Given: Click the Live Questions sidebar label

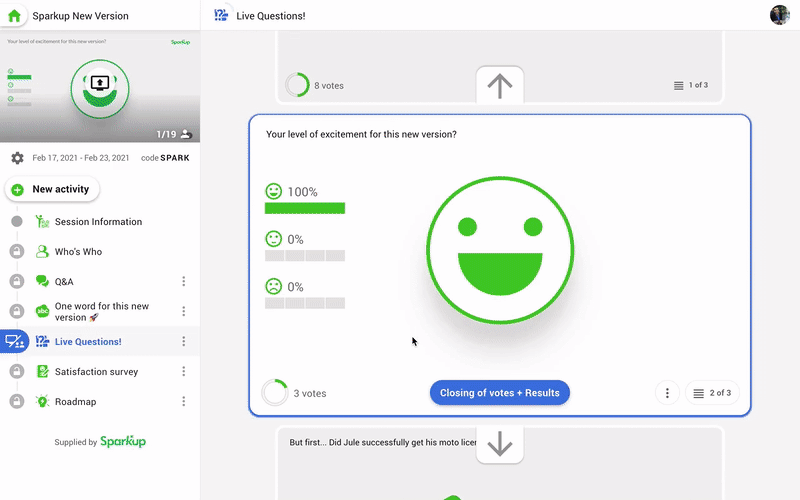Looking at the screenshot, I should pos(88,342).
